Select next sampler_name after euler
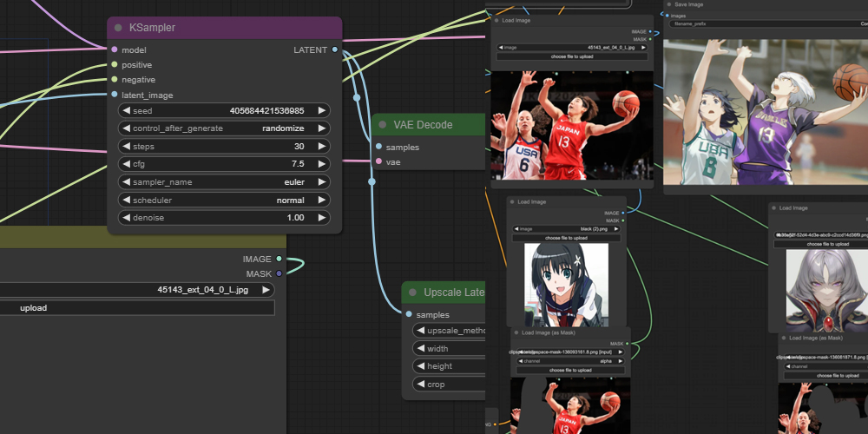The height and width of the screenshot is (434, 868). (x=322, y=181)
